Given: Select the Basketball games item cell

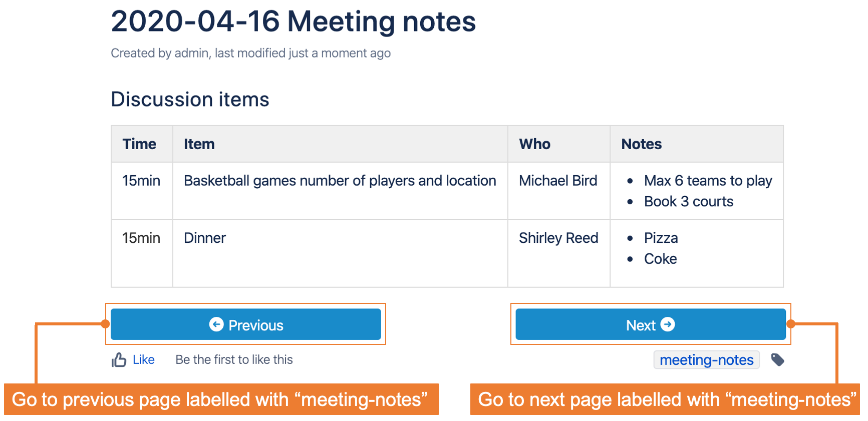Looking at the screenshot, I should pos(340,181).
